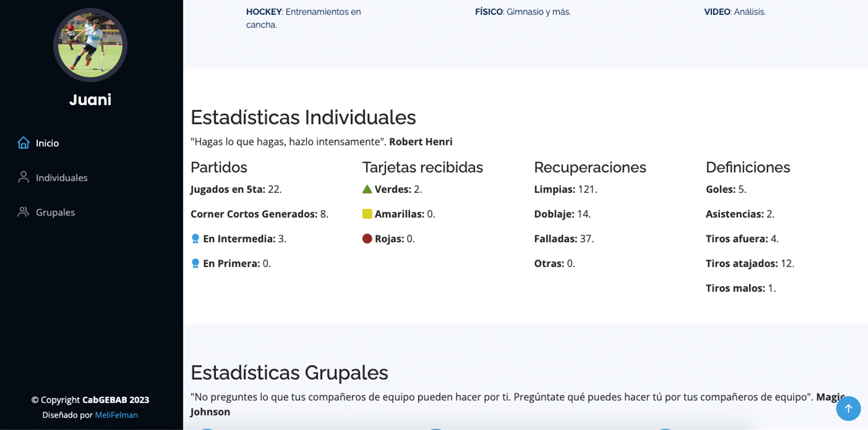This screenshot has width=868, height=430.
Task: Click the group icon beside Grupales
Action: (x=23, y=212)
